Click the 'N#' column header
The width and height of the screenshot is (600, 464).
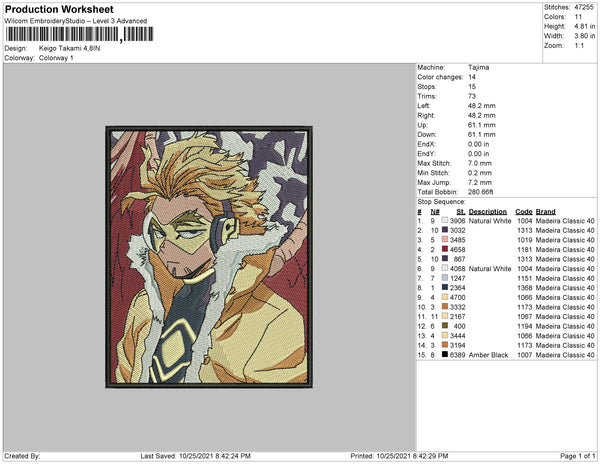point(435,212)
